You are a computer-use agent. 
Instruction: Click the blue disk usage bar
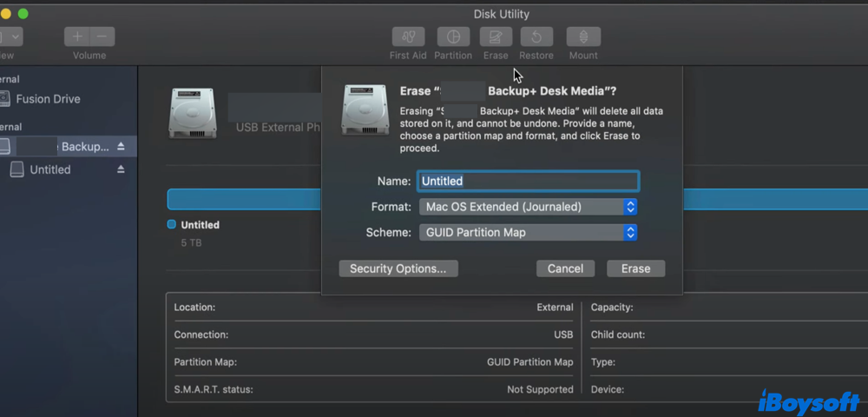click(x=244, y=199)
